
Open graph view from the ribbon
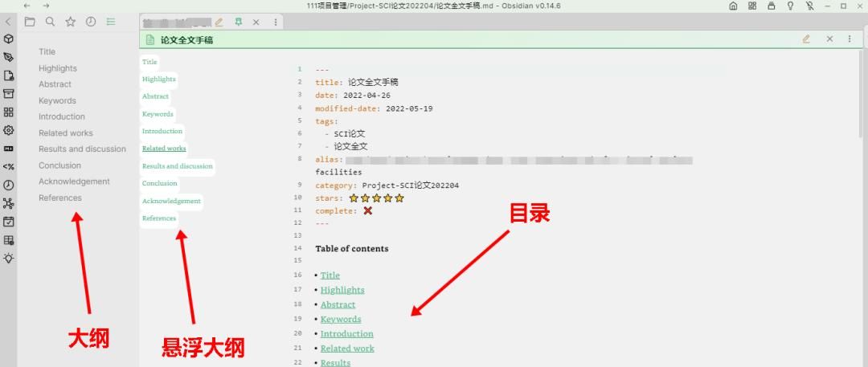[8, 204]
